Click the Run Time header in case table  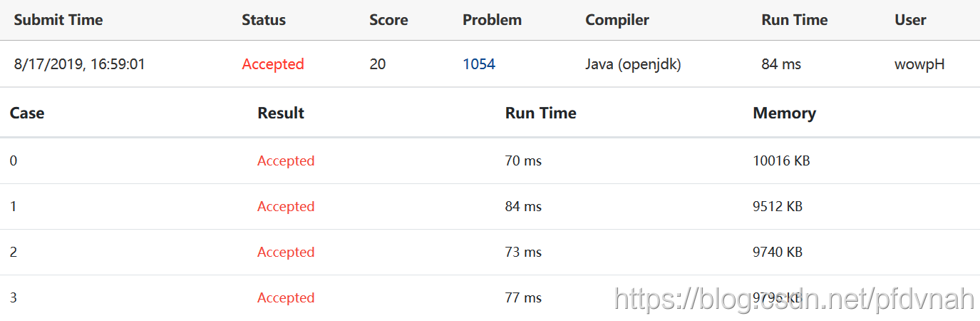(541, 113)
